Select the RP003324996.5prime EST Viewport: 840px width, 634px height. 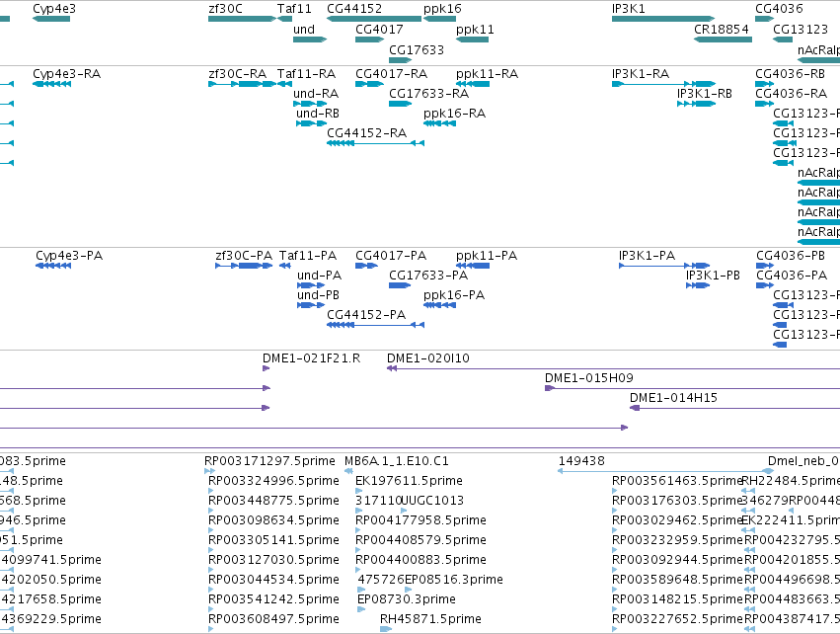211,491
